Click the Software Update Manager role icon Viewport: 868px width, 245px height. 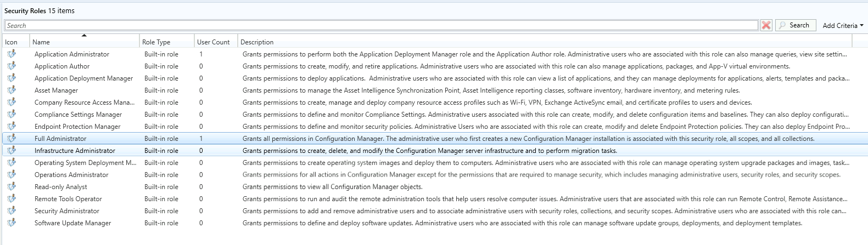coord(12,223)
